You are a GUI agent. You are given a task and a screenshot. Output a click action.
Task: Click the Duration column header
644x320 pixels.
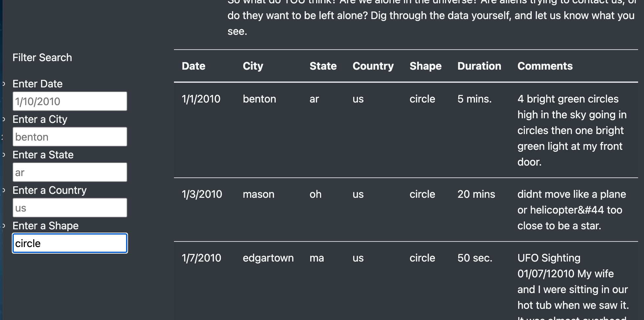point(479,66)
